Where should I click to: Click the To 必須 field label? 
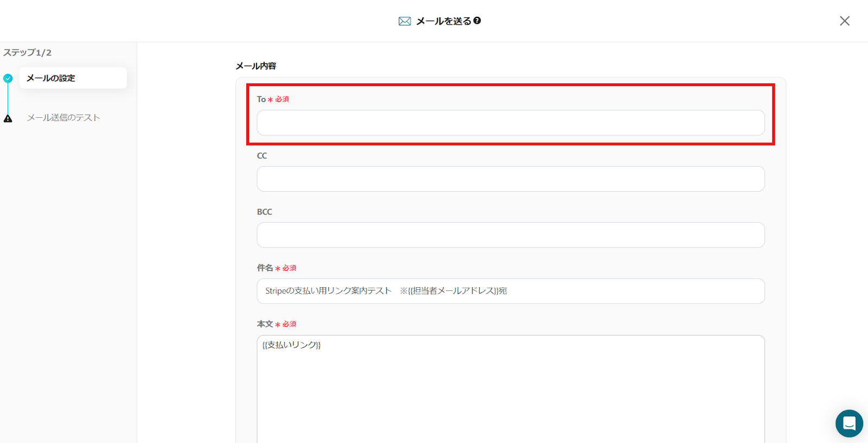(273, 99)
